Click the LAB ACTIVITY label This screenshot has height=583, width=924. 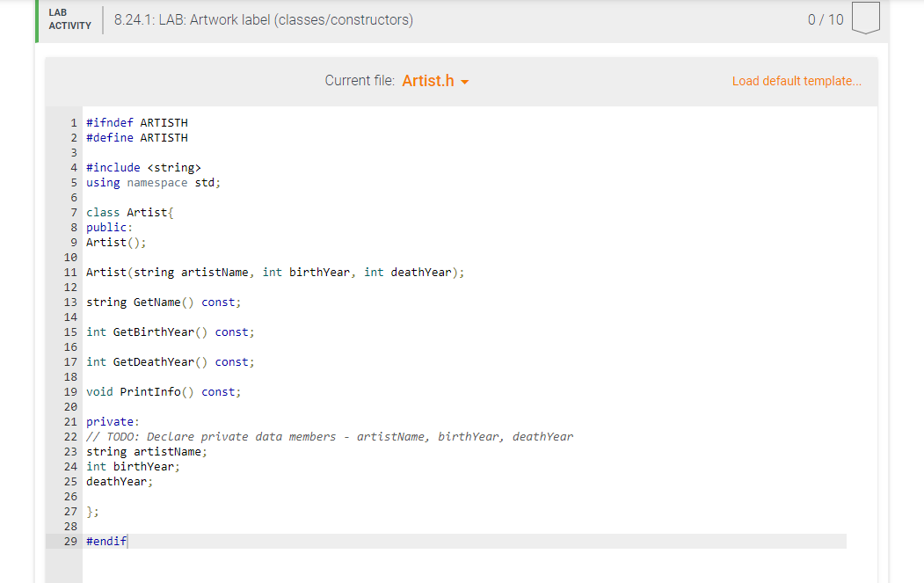(69, 19)
